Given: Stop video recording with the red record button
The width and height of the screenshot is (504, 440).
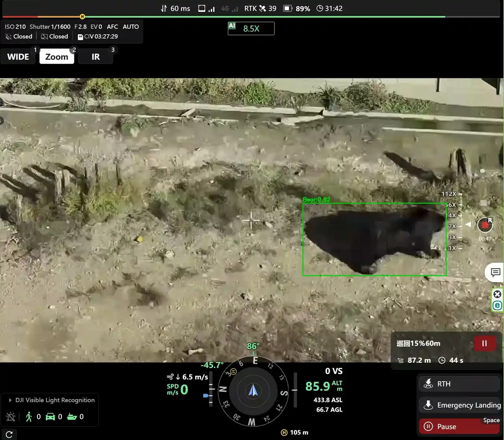Looking at the screenshot, I should (485, 225).
